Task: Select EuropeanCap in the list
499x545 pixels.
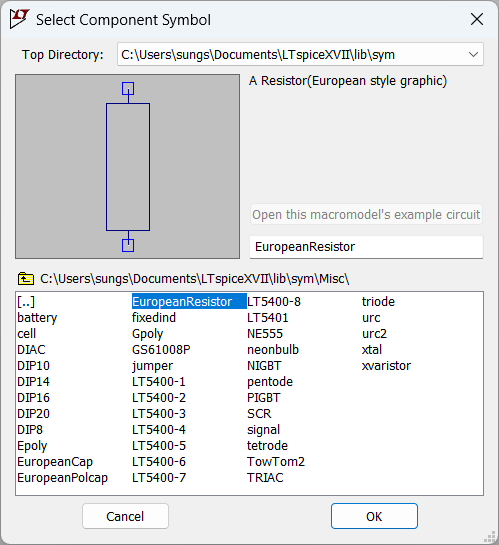Action: tap(55, 462)
